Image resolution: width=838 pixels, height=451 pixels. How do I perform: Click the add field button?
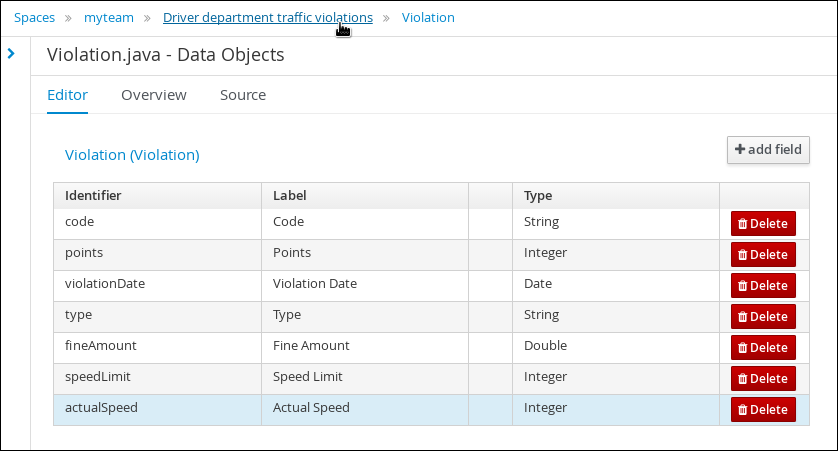(x=768, y=150)
